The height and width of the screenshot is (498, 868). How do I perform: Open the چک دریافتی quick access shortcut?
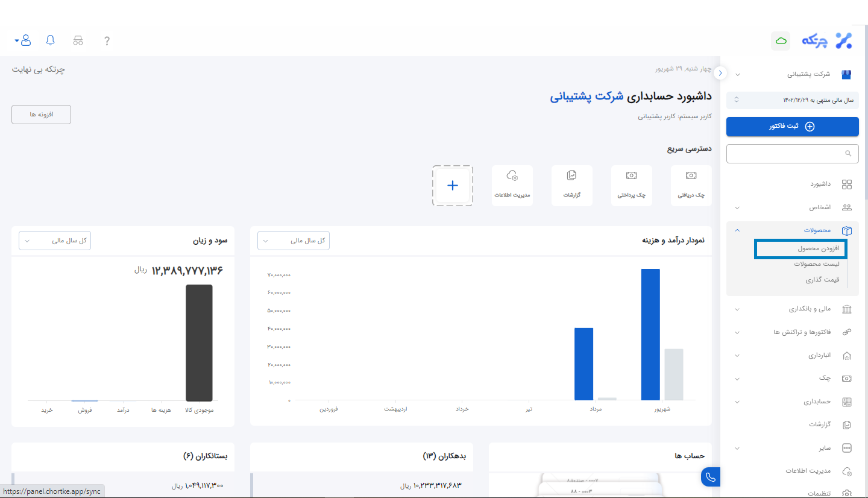point(691,186)
